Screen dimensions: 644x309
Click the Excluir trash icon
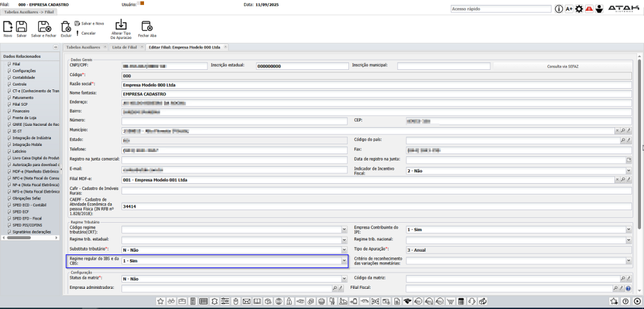coord(65,26)
